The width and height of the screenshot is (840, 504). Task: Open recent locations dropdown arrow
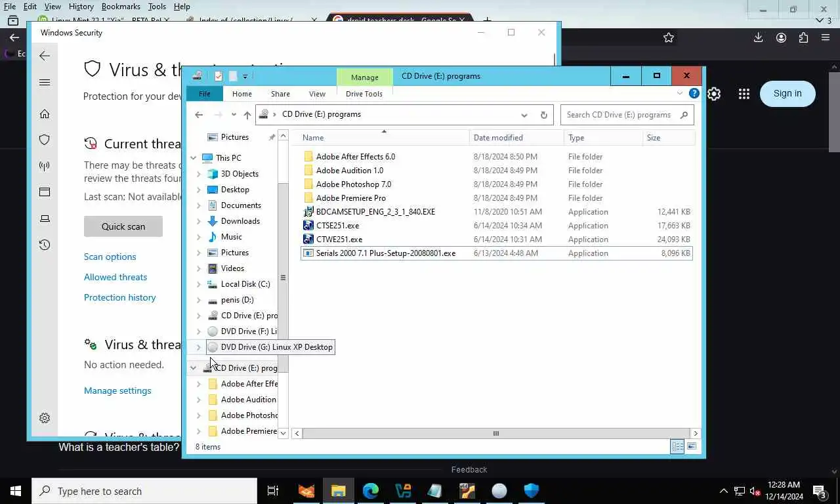pos(233,115)
